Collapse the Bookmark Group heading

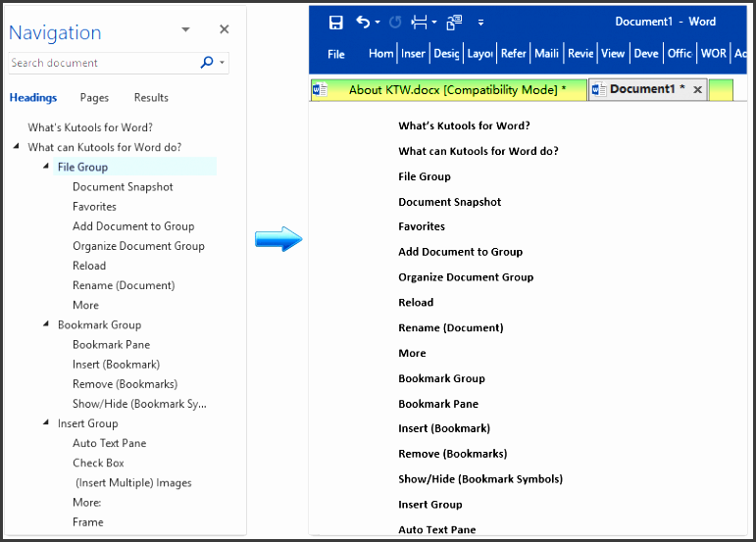[46, 324]
